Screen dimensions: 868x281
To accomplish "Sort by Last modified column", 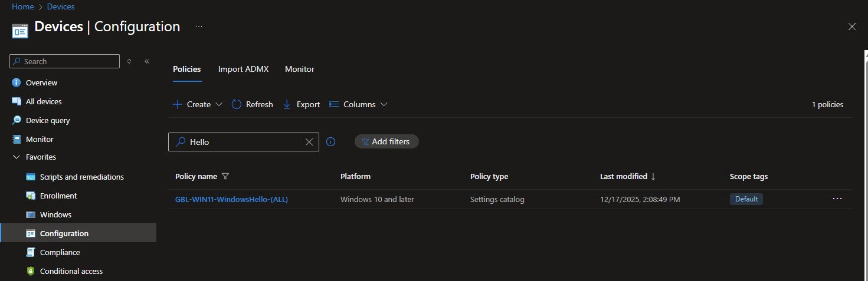I will click(624, 177).
